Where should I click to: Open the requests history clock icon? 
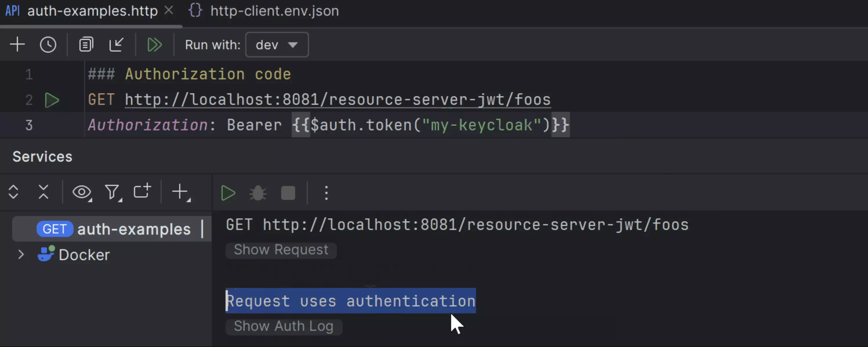click(48, 44)
